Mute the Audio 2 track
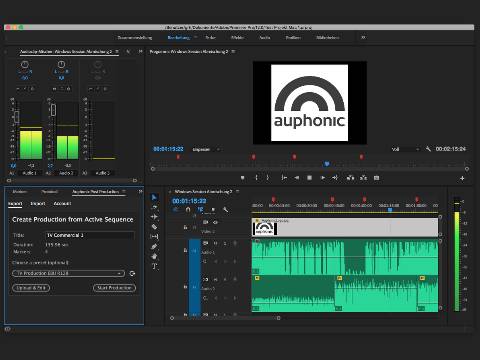This screenshot has width=480, height=360. (215, 279)
